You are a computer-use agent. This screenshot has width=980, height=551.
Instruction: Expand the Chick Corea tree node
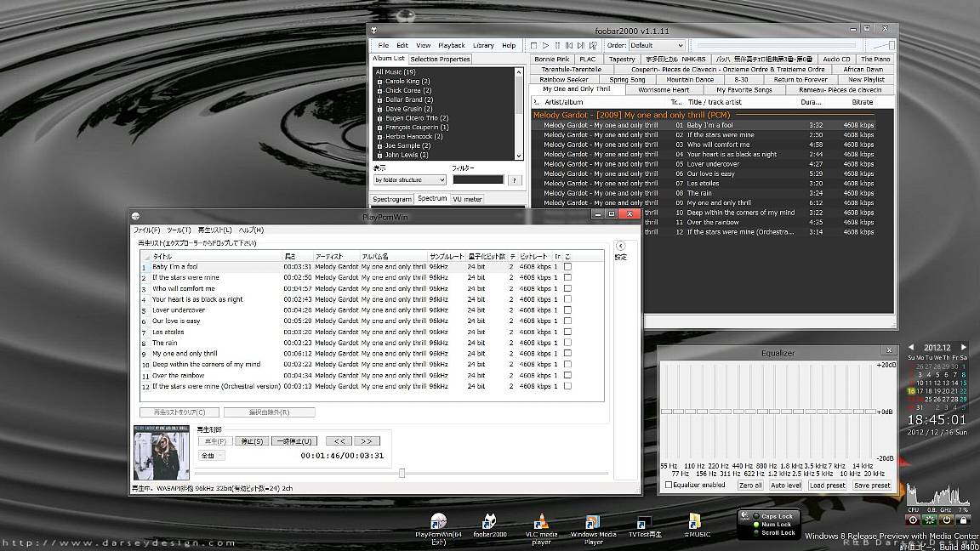click(379, 90)
